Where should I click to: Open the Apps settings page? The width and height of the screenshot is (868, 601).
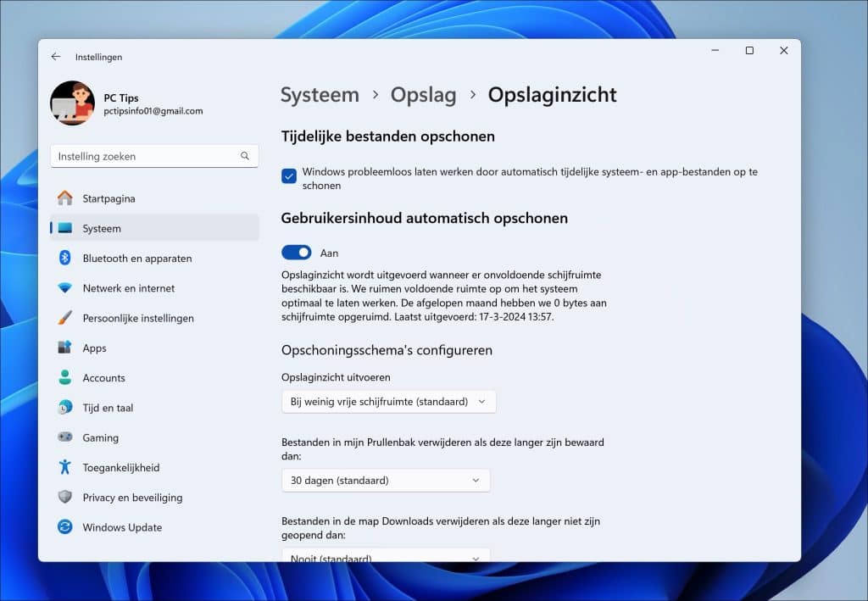154,348
